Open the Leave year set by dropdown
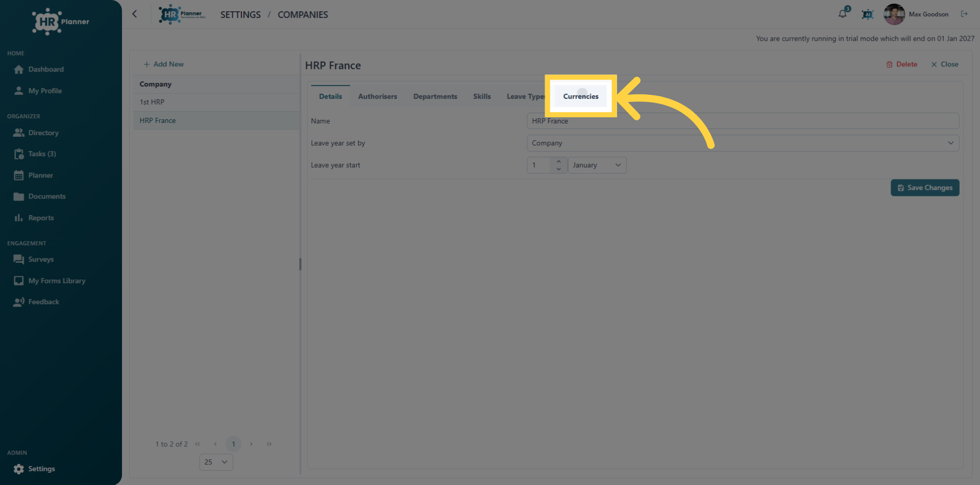 tap(743, 143)
